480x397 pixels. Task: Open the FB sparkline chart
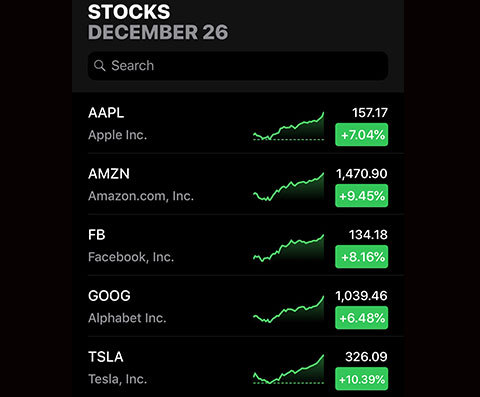(x=288, y=248)
